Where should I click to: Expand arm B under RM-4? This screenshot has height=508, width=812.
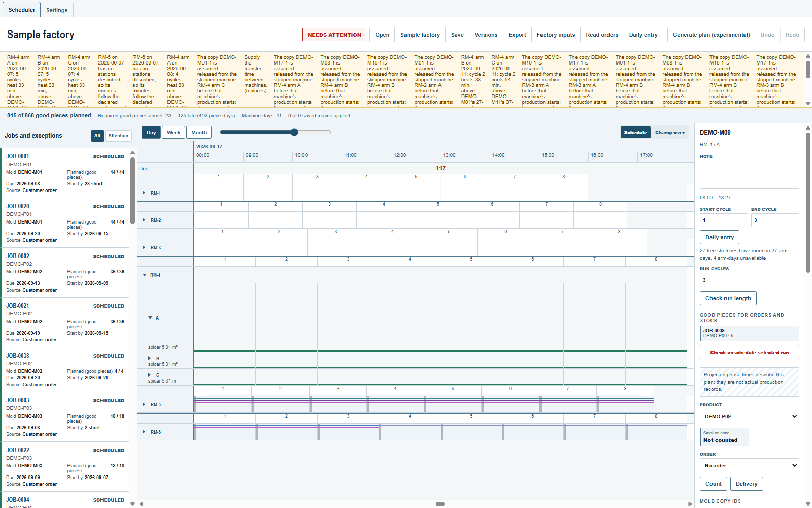click(150, 359)
